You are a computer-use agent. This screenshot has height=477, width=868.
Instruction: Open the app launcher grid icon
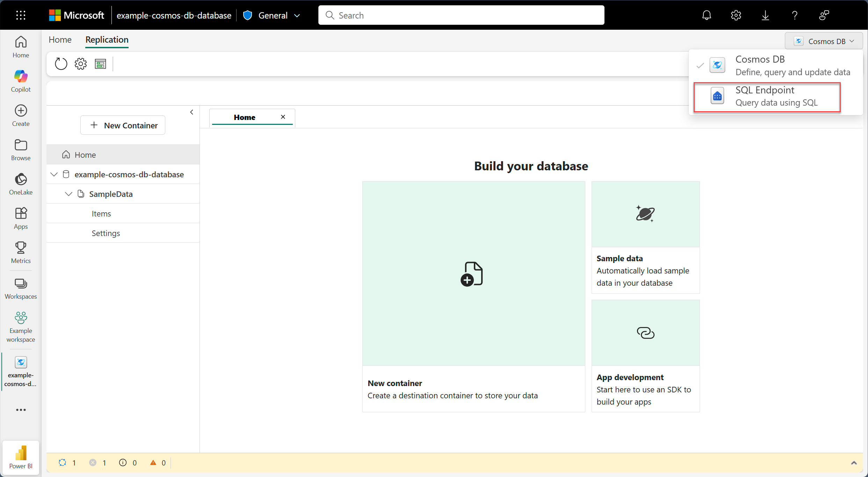point(21,15)
